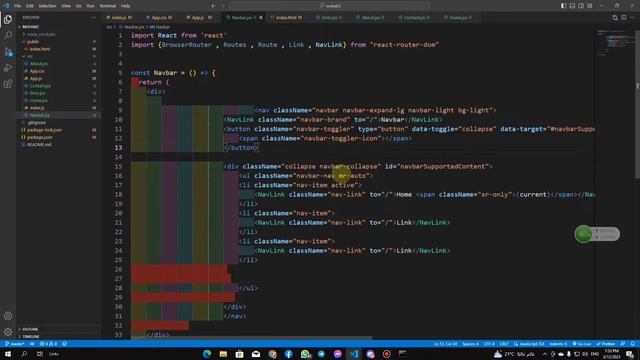Screen dimensions: 640x360
Task: Click the Go Live server toggle
Action: pos(582,344)
